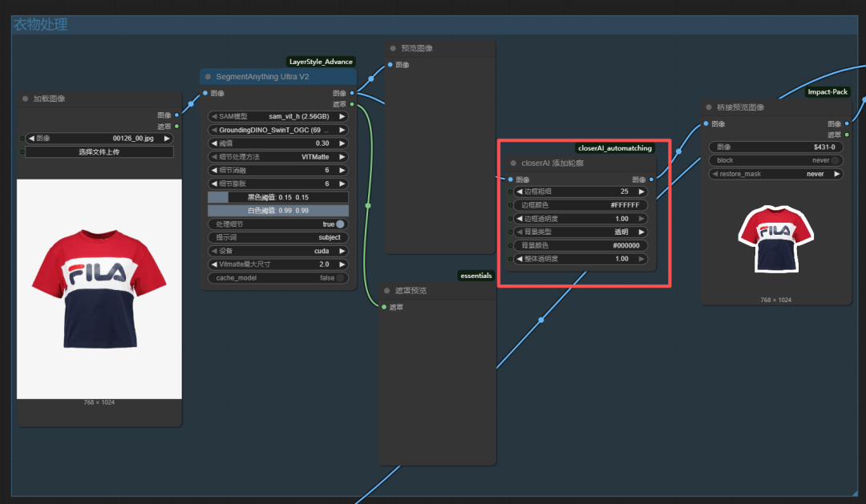Click the LayerStyle_Advance badge

click(321, 62)
